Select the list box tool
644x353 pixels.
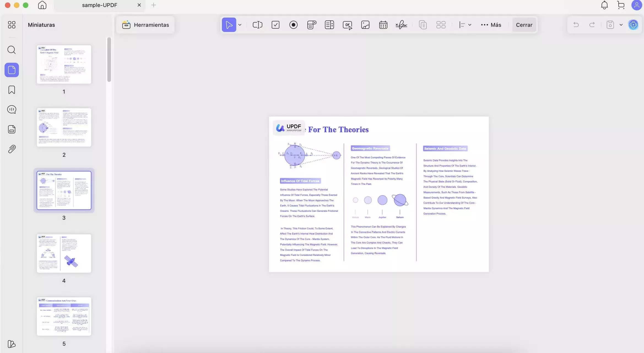pyautogui.click(x=329, y=25)
